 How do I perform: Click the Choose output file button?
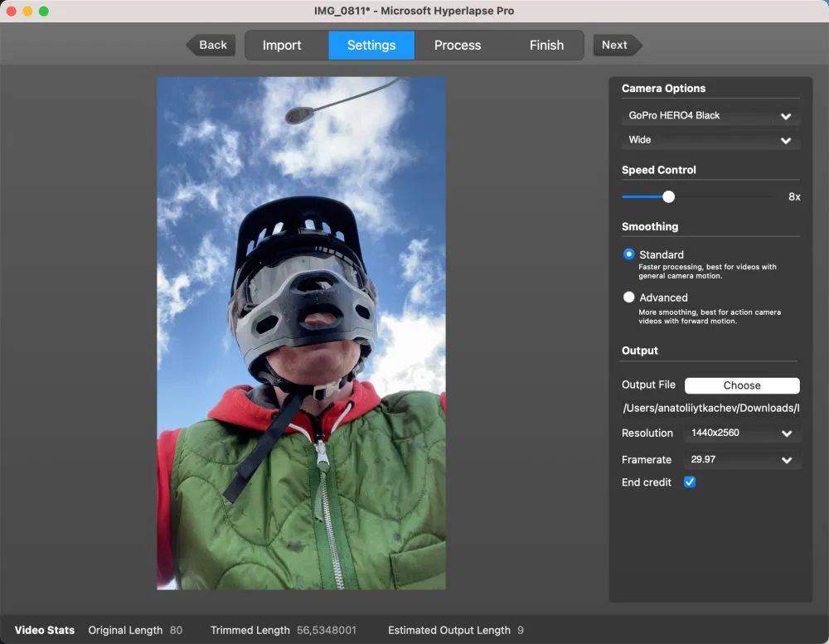pyautogui.click(x=741, y=385)
